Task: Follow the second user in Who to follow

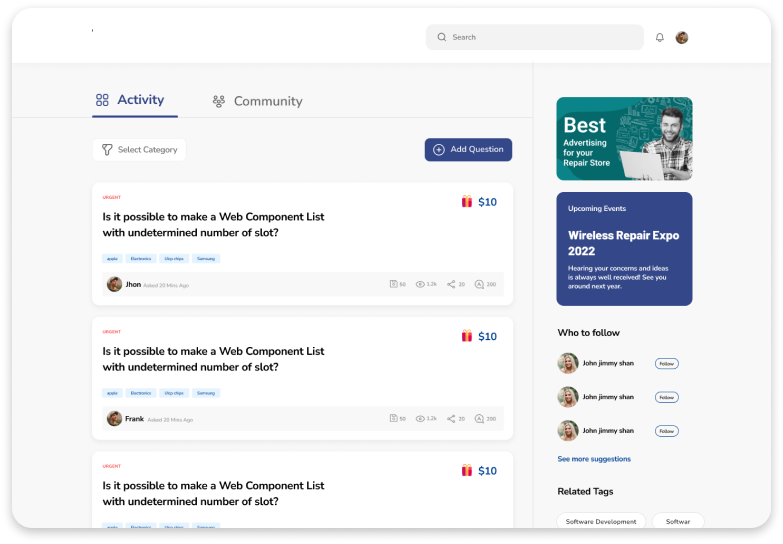Action: [x=666, y=397]
